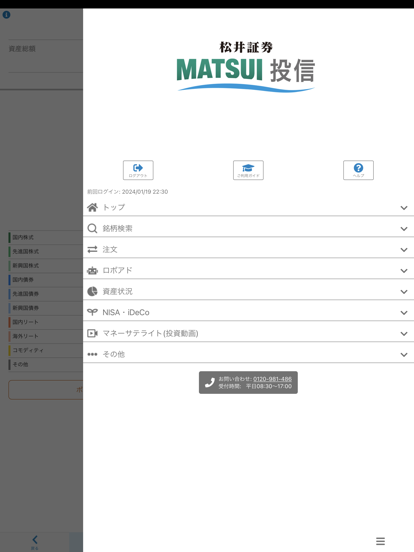
Task: Tap the 前回ログイン 2024/01/19 22:30 text
Action: coord(127,192)
